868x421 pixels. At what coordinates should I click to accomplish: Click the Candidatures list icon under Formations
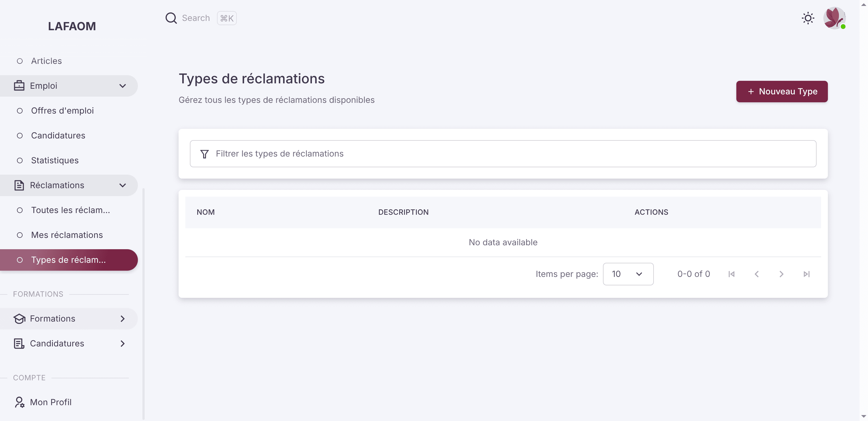pos(19,344)
